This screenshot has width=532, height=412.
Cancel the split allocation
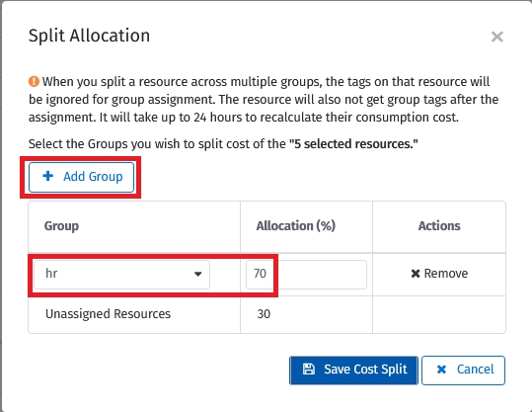coord(464,371)
